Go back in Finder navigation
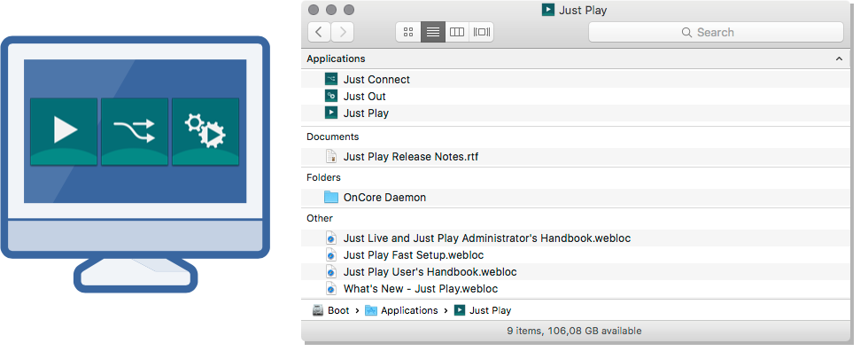 pos(319,32)
